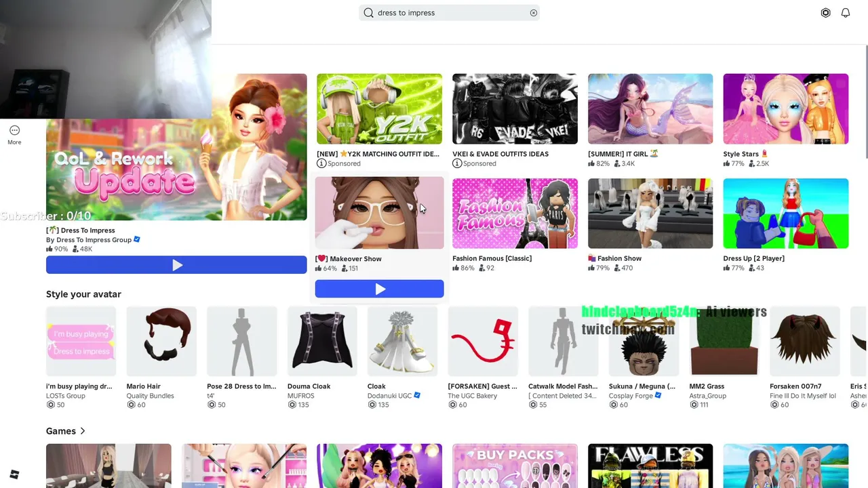Open the MUFROS creator link
Image resolution: width=868 pixels, height=488 pixels.
301,396
